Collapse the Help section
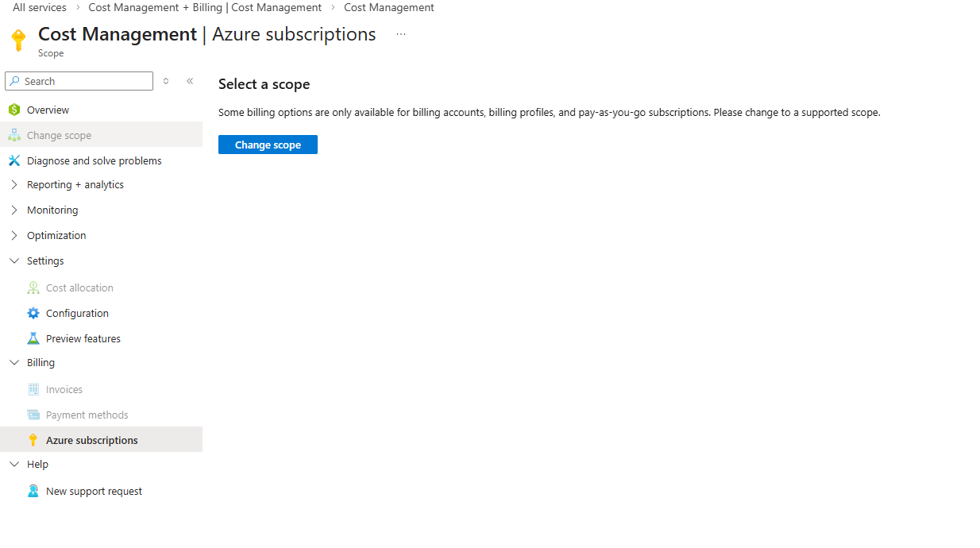The image size is (980, 548). pos(14,464)
